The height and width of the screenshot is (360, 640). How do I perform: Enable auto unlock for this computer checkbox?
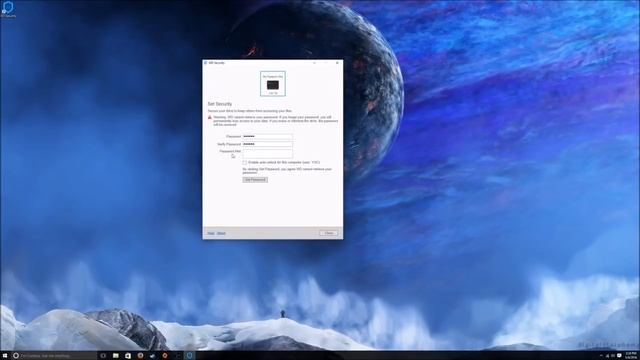(x=244, y=162)
